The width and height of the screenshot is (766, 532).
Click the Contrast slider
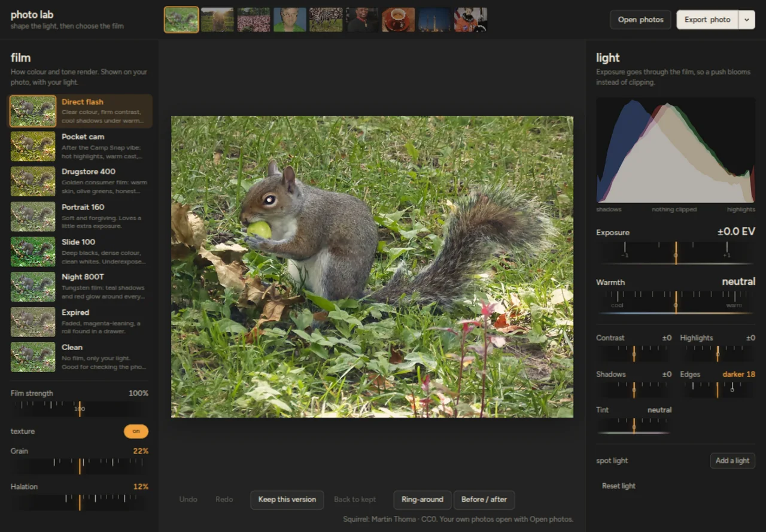(634, 353)
